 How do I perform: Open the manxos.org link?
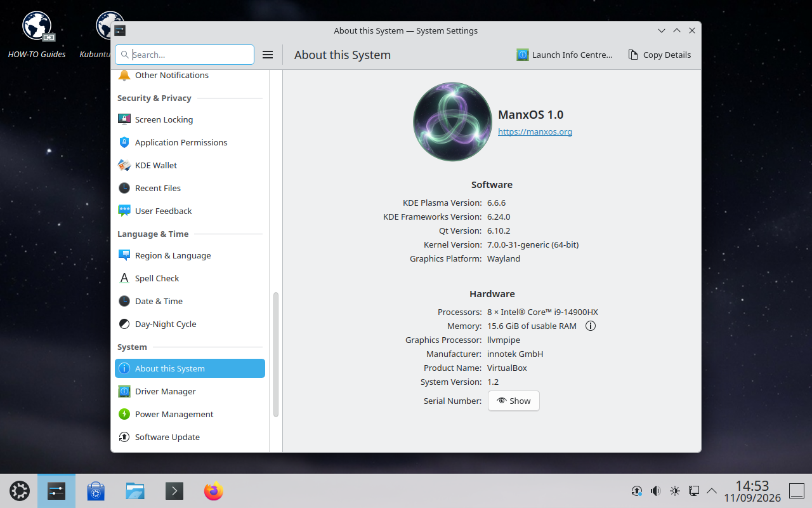535,131
